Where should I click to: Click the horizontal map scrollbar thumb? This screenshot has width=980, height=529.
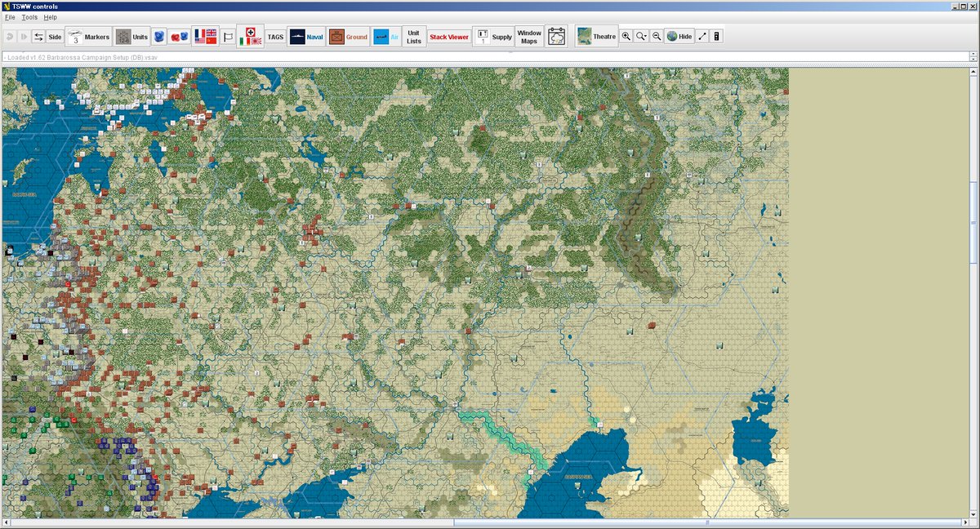click(707, 522)
